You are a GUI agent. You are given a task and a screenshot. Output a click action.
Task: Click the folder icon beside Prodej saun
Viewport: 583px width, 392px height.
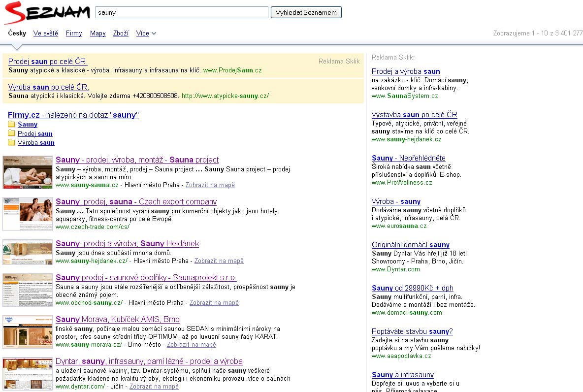click(11, 133)
